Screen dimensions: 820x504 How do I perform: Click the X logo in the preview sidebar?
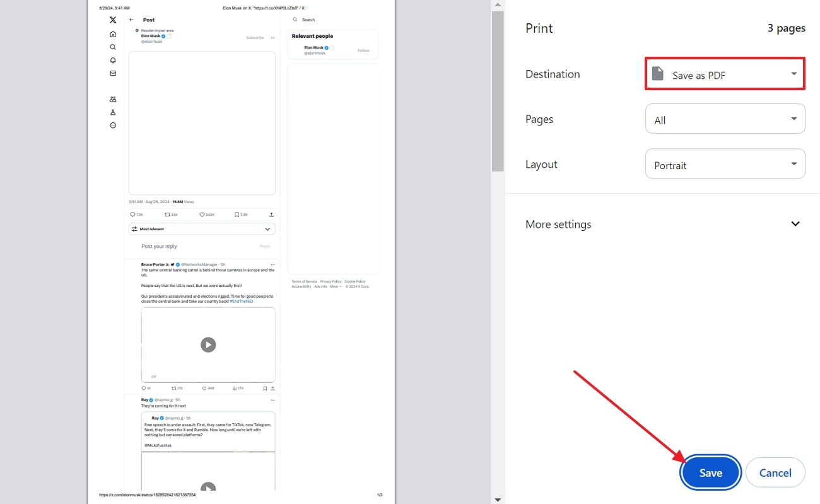point(113,20)
